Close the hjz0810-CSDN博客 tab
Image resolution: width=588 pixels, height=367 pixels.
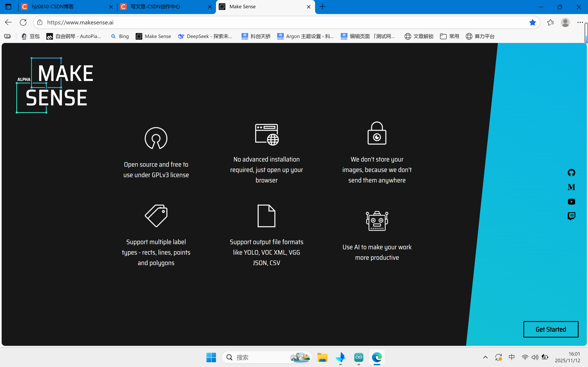111,7
